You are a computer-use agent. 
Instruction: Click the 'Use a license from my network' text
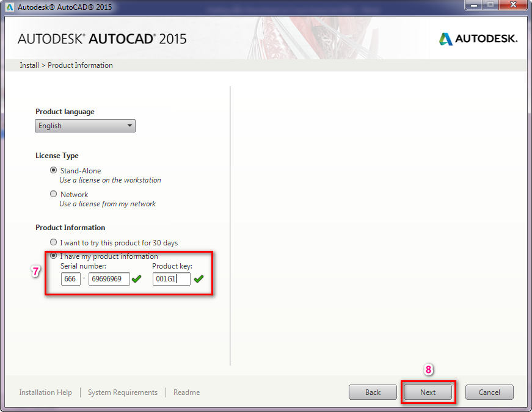[x=107, y=204]
